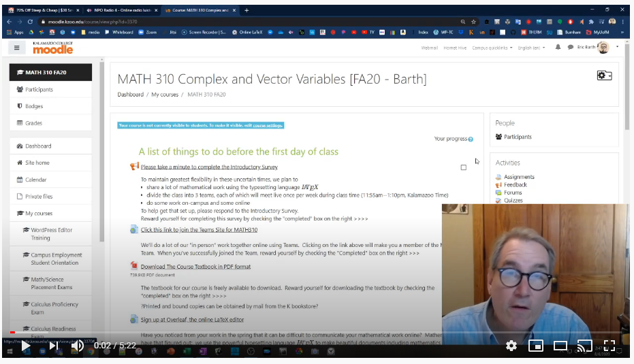Open Participants in the left sidebar

coord(50,89)
